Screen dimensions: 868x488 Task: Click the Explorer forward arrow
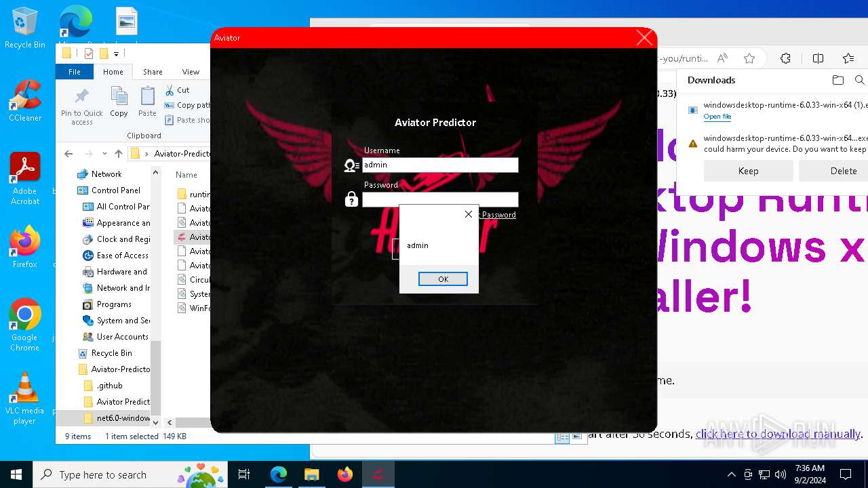click(88, 154)
